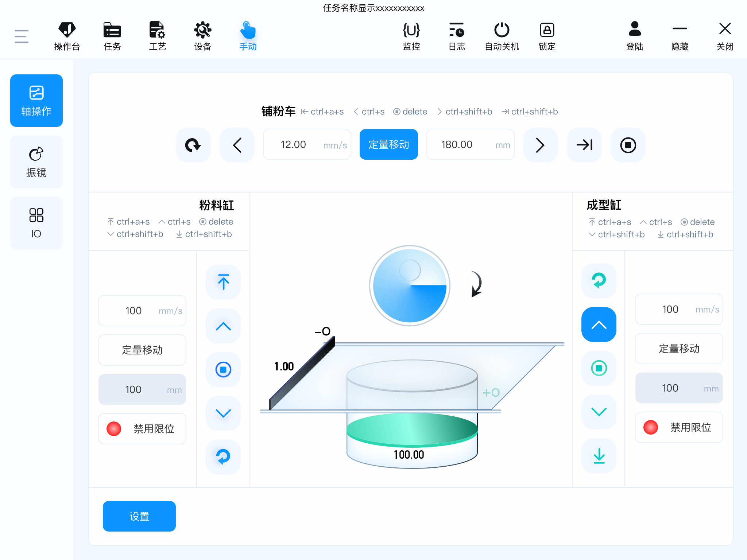Click powder cylinder down chevron
747x560 pixels.
[x=223, y=413]
